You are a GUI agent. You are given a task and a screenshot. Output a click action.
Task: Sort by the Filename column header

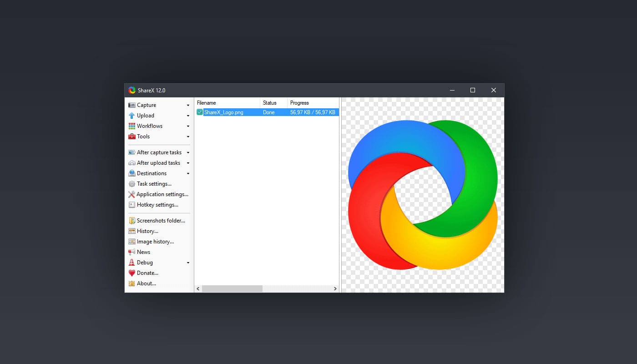coord(227,103)
